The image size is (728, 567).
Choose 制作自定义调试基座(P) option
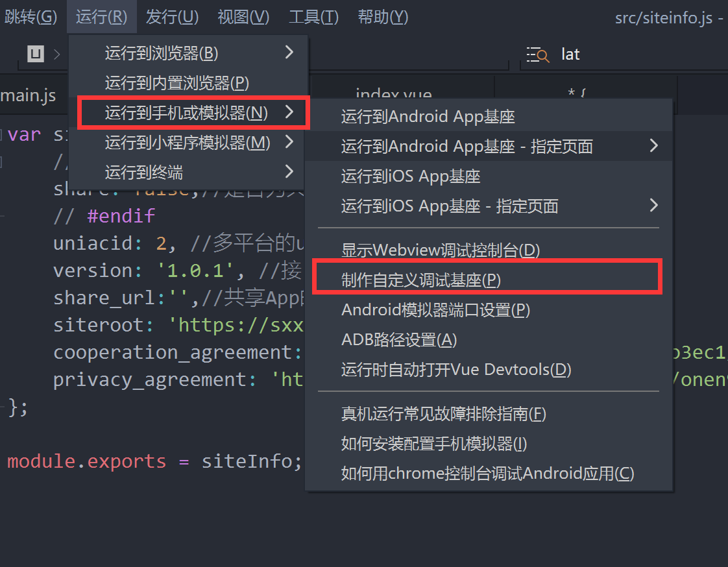click(422, 280)
